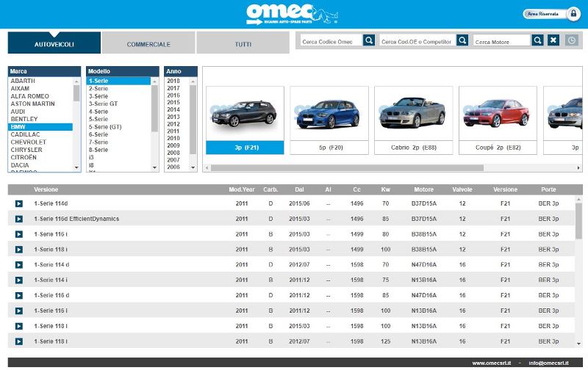
Task: Open details arrow for 1-Serie 114 d row
Action: (x=19, y=265)
